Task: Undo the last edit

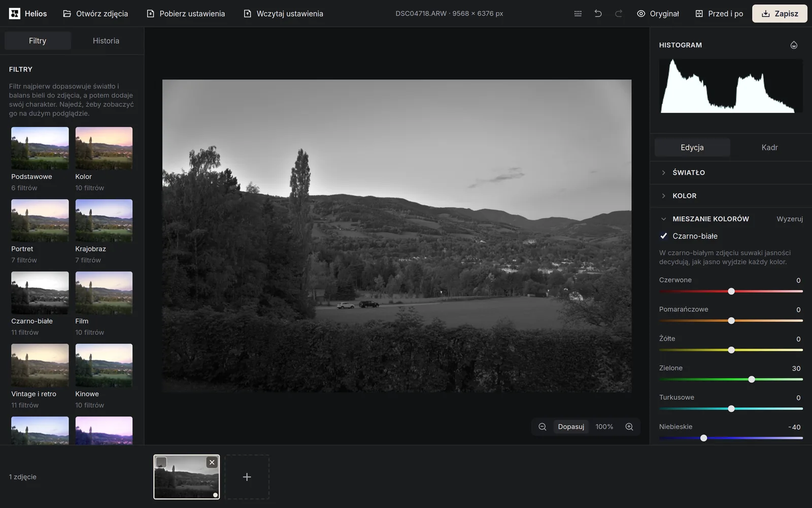Action: point(598,14)
